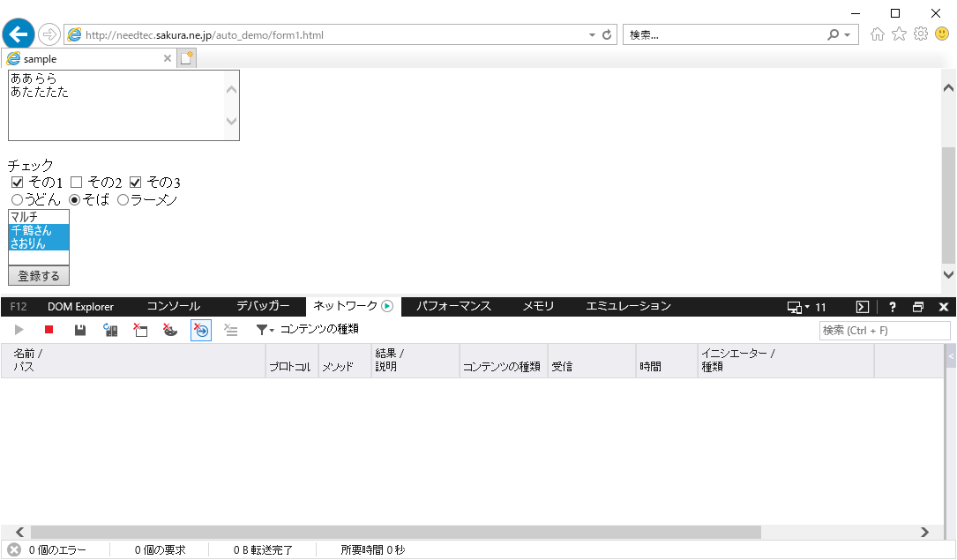
Task: Refresh the page with the reload icon
Action: pos(607,34)
